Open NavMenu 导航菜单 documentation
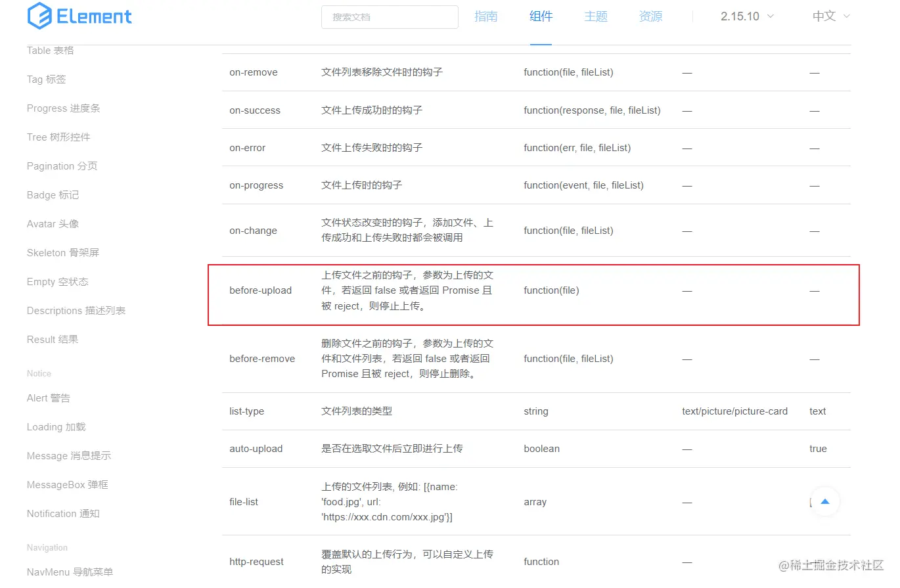 click(69, 572)
